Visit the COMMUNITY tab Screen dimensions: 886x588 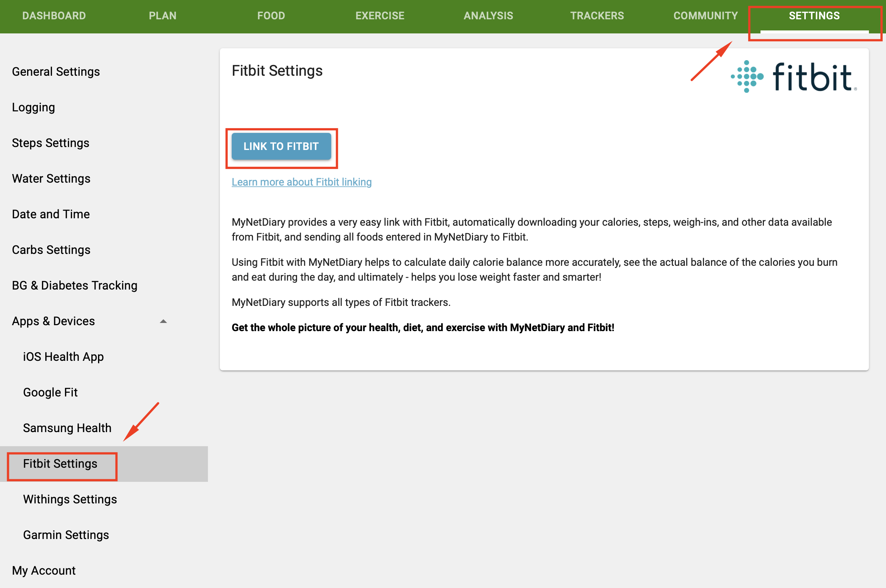(705, 16)
